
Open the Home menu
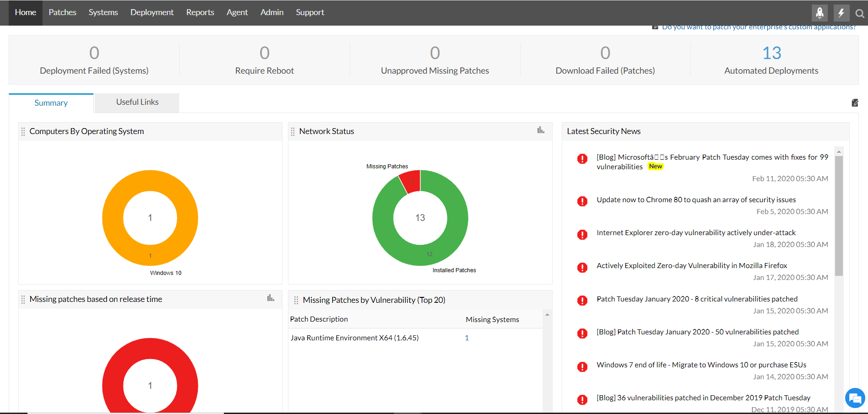pos(26,12)
